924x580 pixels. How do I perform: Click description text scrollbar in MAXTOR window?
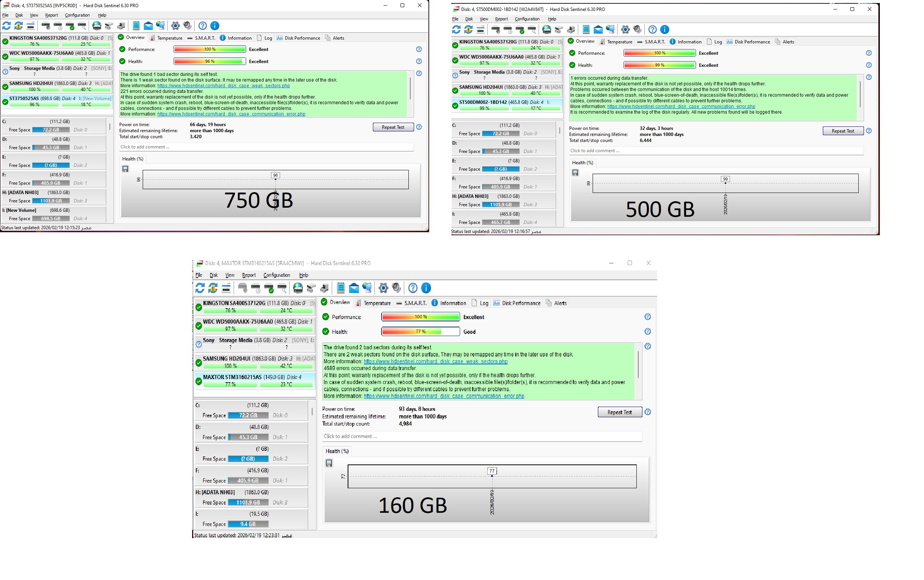coord(638,365)
